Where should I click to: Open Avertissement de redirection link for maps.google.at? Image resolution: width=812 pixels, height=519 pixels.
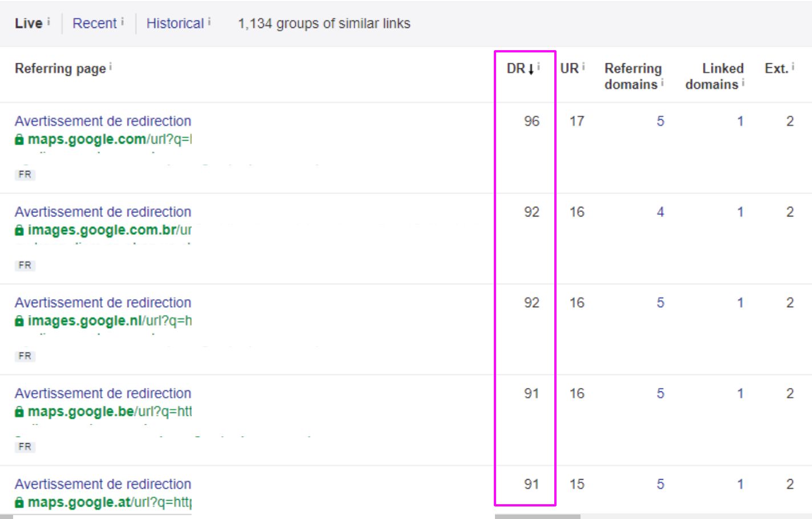tap(103, 483)
